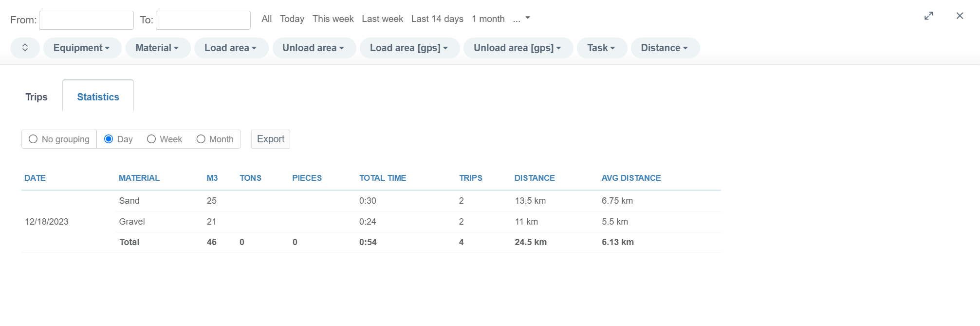Click the Export button

[270, 139]
